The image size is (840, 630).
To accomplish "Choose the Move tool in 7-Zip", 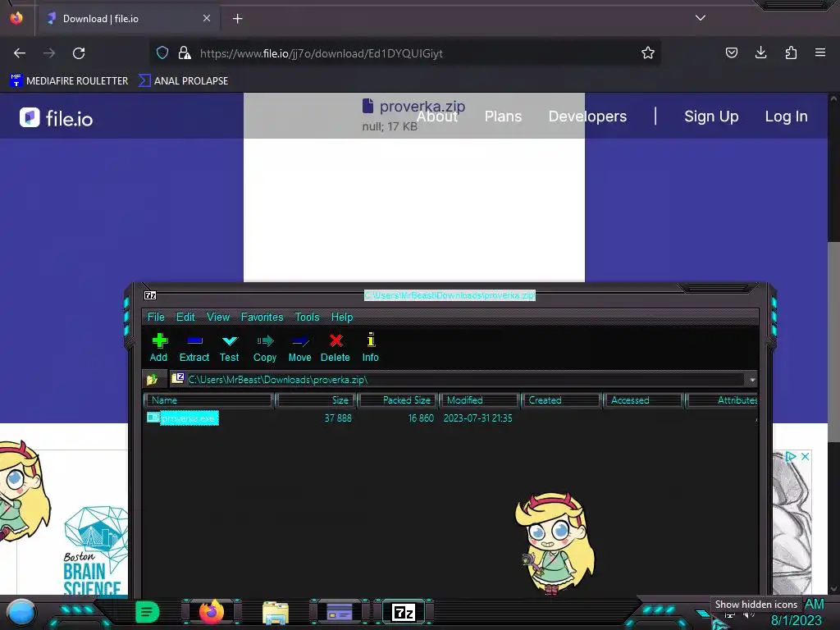I will pos(299,348).
